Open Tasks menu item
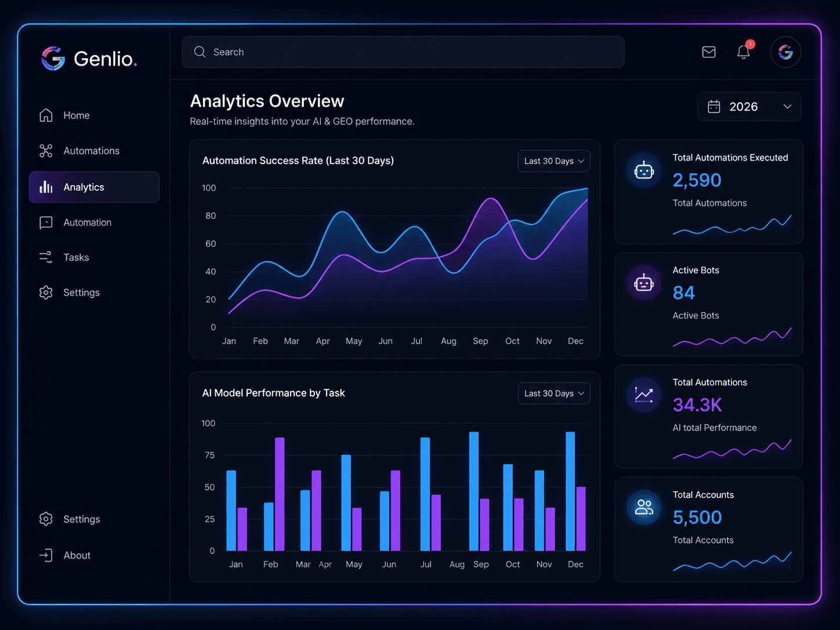The width and height of the screenshot is (840, 630). [x=94, y=257]
